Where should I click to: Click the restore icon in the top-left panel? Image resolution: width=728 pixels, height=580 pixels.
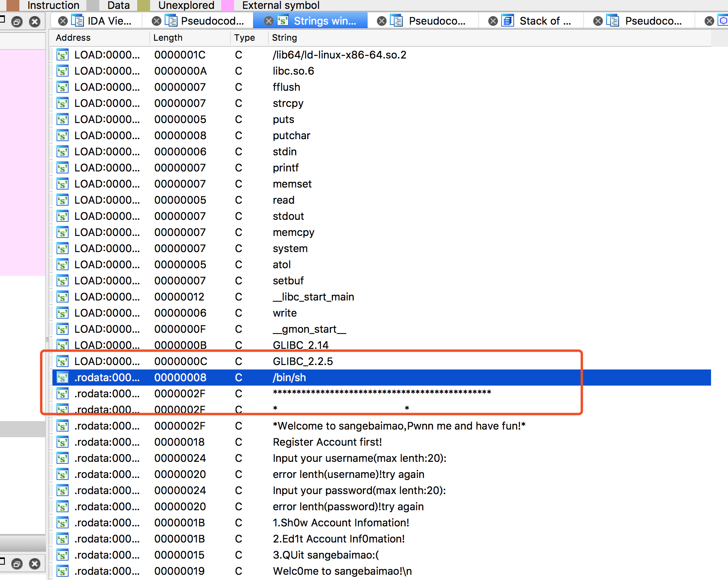(17, 21)
